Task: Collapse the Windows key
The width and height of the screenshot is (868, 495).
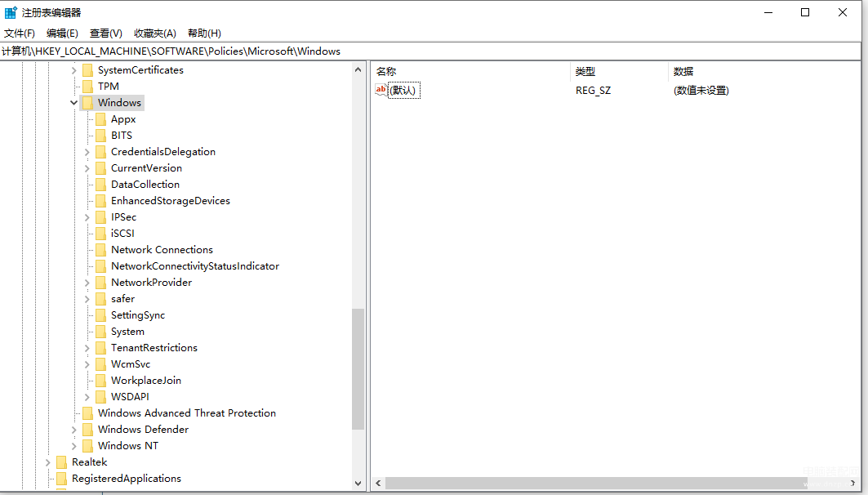Action: [73, 103]
